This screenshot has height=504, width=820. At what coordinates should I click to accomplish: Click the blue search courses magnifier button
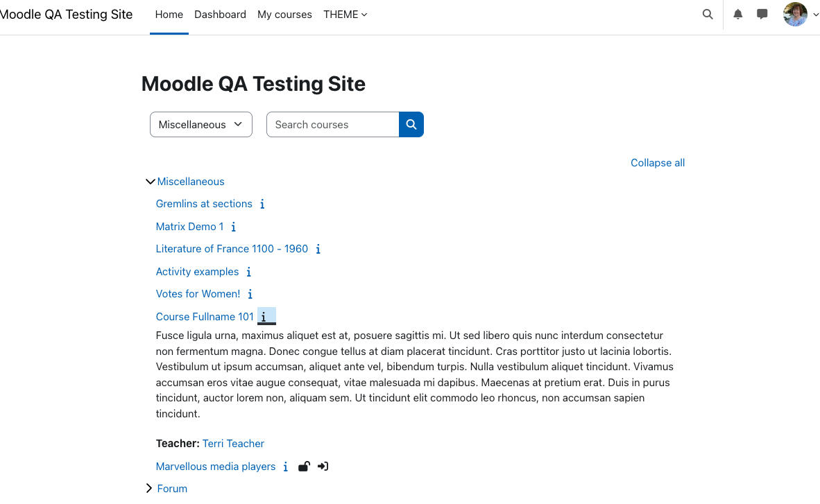(x=411, y=124)
